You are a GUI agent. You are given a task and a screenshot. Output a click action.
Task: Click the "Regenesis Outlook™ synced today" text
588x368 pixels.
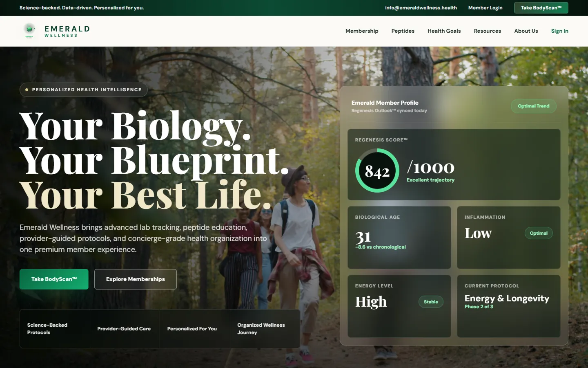coord(389,111)
